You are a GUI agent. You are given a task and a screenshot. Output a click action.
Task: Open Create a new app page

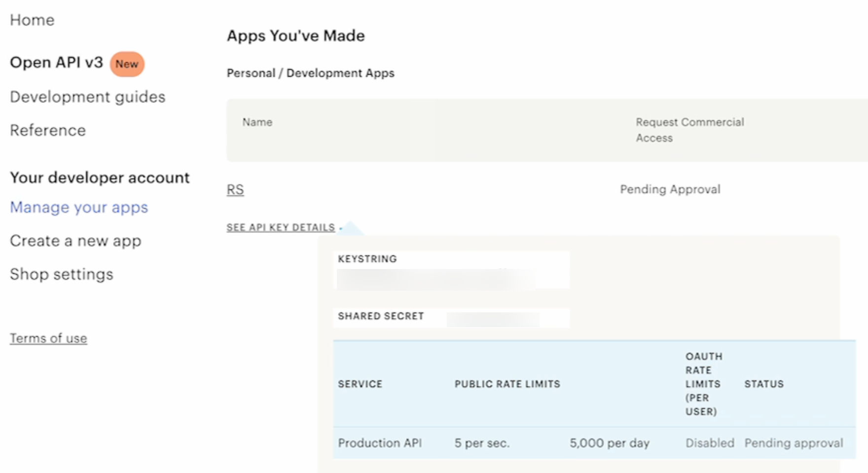75,241
